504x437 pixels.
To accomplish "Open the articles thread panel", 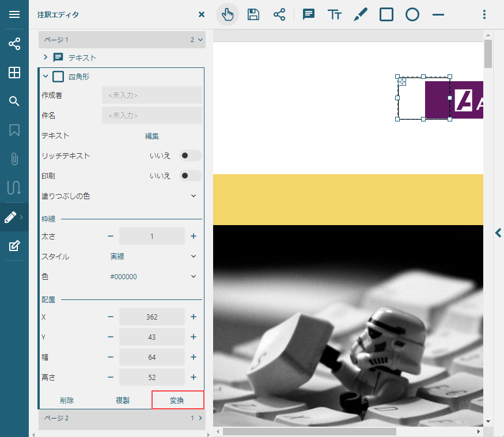I will [14, 188].
